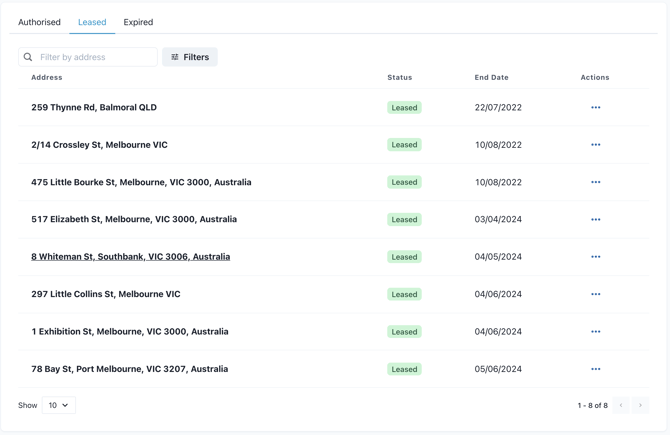Screen dimensions: 670x435
Task: Click Leased status badge for 78 Bay St
Action: pos(404,369)
